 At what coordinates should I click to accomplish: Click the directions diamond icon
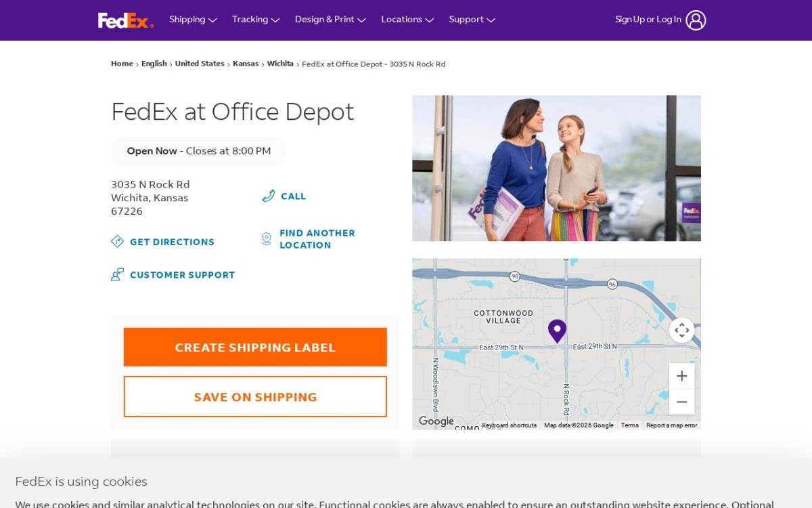pyautogui.click(x=117, y=241)
